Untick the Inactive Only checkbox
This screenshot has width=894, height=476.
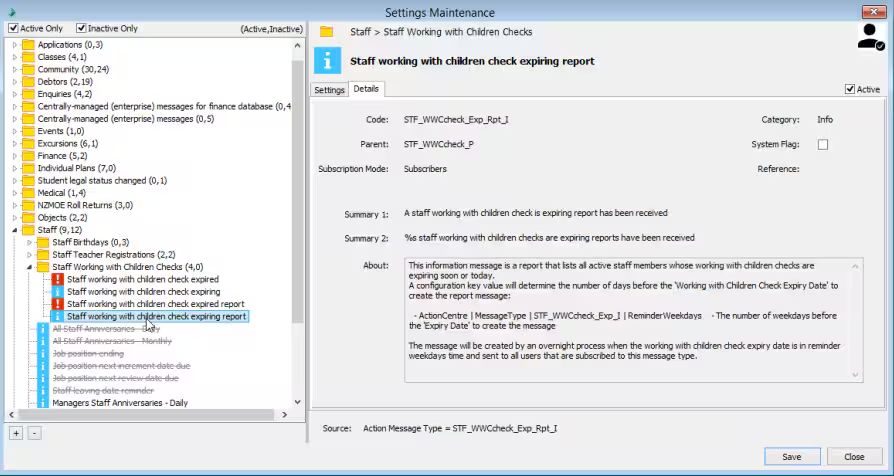click(81, 28)
